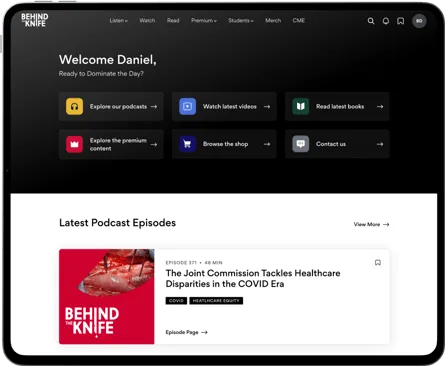
Task: Open notifications bell icon
Action: (x=386, y=21)
